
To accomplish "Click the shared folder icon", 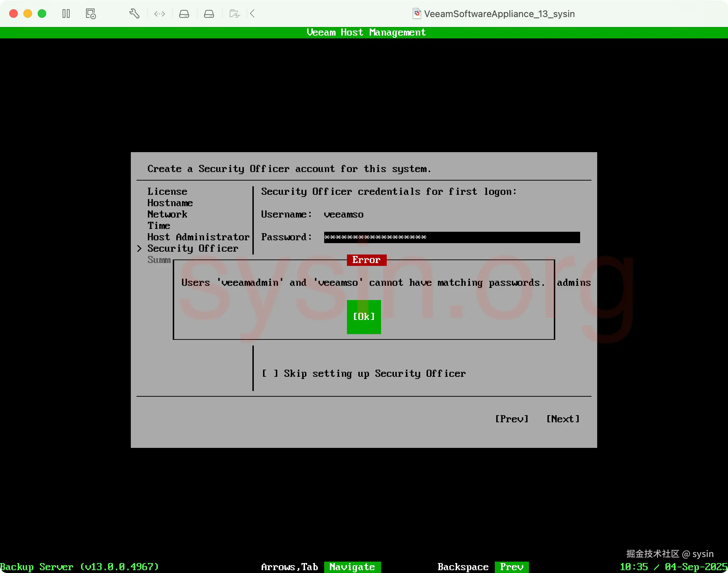I will (x=234, y=14).
